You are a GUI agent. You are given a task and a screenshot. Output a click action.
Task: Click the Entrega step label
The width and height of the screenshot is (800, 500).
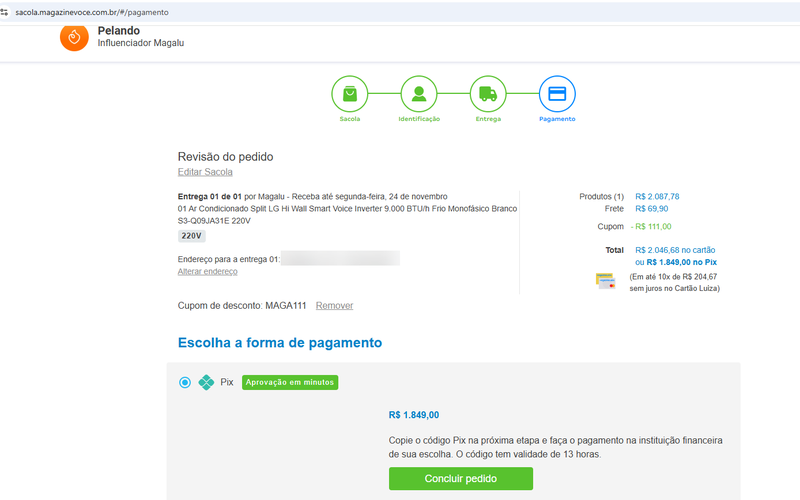pos(488,119)
